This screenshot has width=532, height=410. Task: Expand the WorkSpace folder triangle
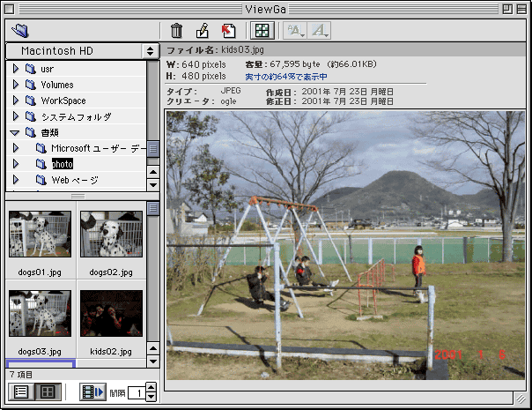click(15, 101)
